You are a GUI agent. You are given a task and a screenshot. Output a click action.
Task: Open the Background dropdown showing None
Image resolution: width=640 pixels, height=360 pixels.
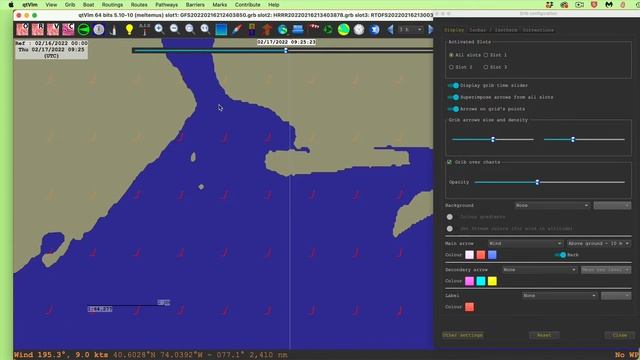click(x=552, y=205)
